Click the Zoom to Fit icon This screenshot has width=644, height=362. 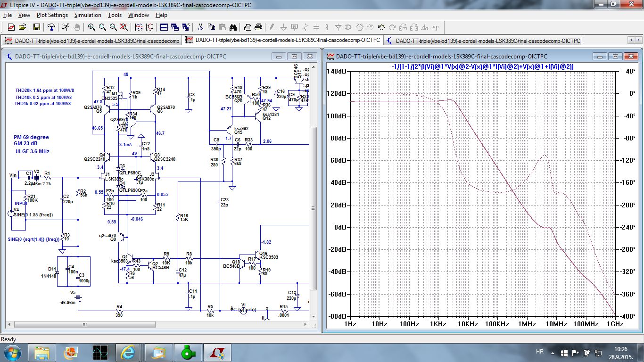[x=124, y=27]
